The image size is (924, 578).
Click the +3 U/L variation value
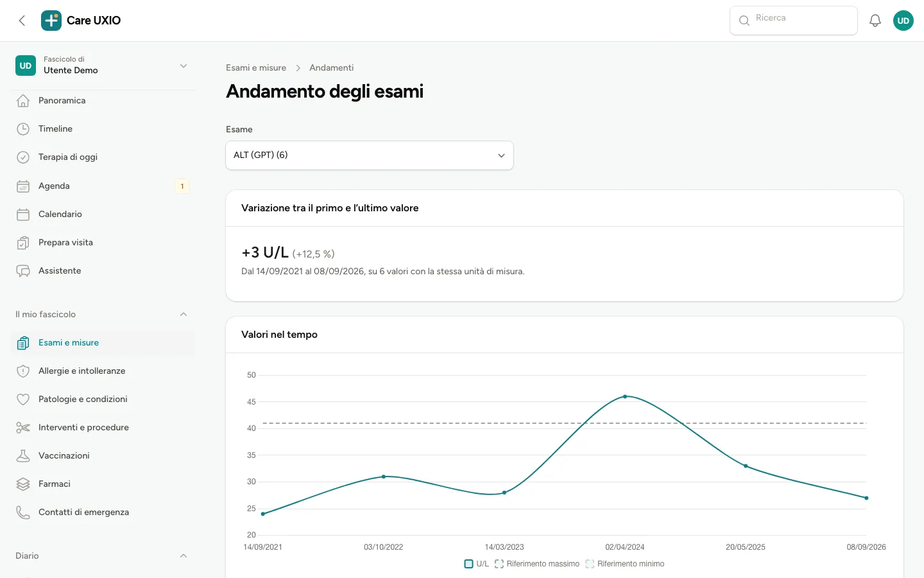pos(265,253)
